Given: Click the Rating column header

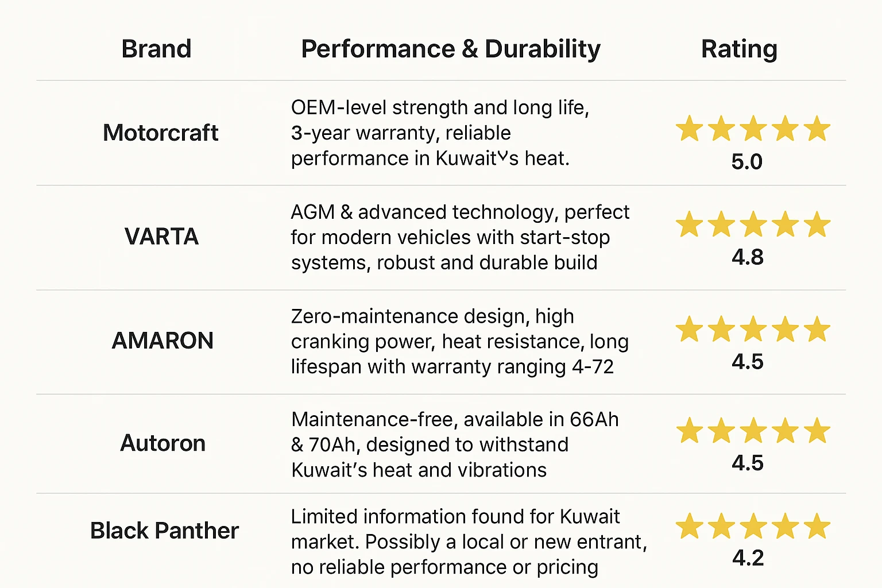Looking at the screenshot, I should (x=739, y=49).
